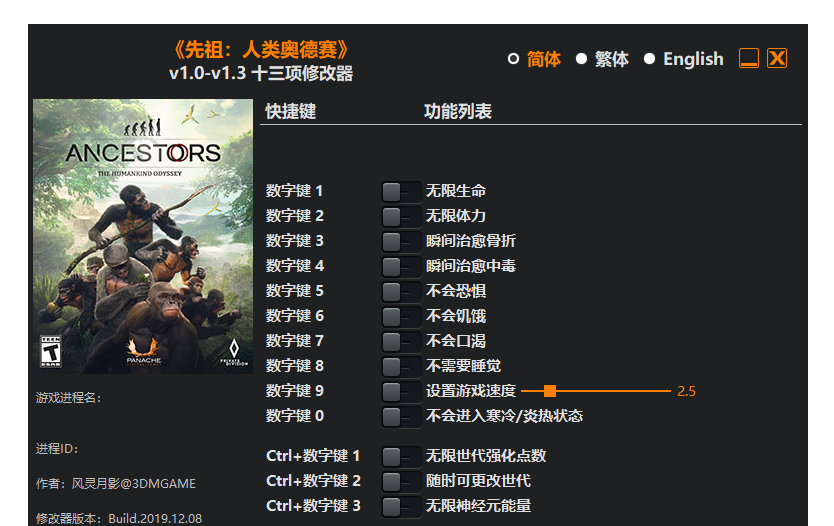Click the Ctrl+数字键 3 hotkey label

tap(313, 505)
